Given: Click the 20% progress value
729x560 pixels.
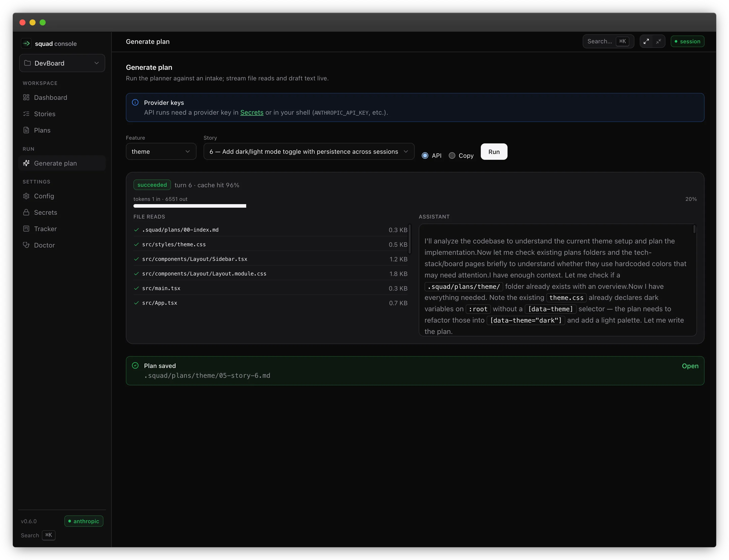Looking at the screenshot, I should tap(691, 199).
